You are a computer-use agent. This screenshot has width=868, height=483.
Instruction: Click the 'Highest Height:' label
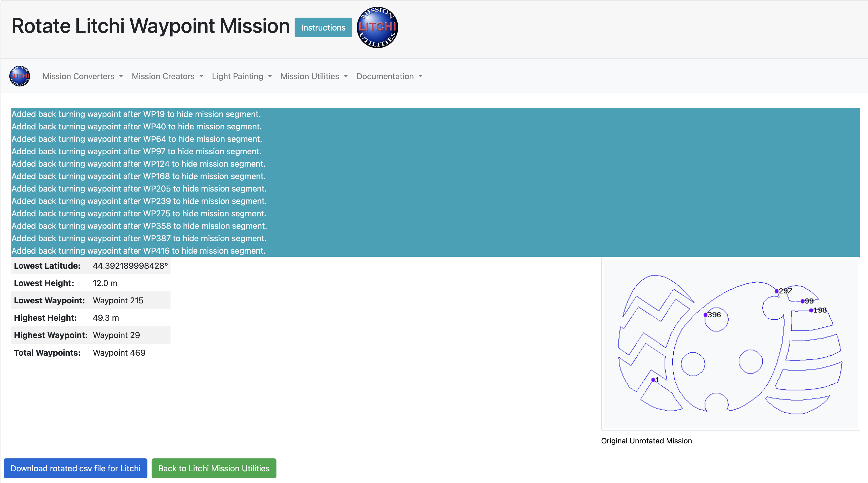point(46,318)
